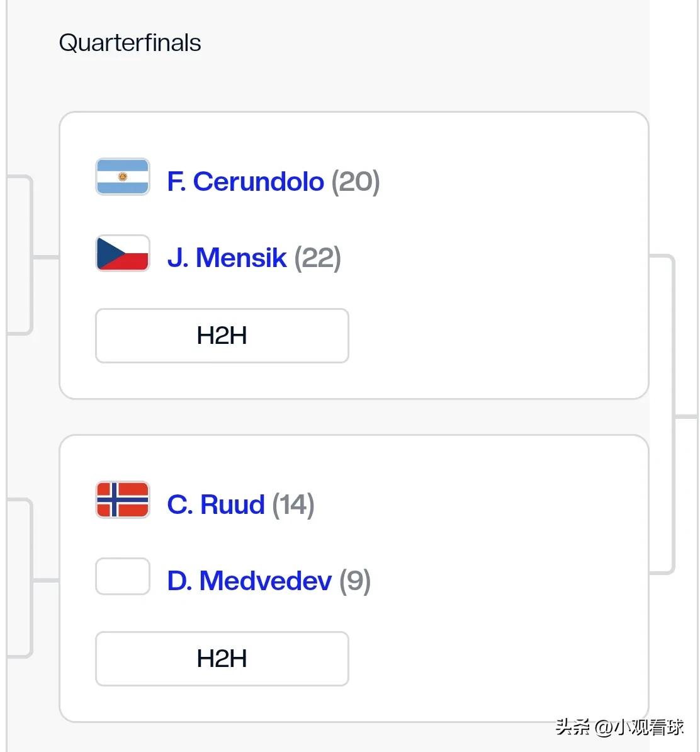
Task: Click the Norway flag next to Ruud
Action: pyautogui.click(x=123, y=499)
